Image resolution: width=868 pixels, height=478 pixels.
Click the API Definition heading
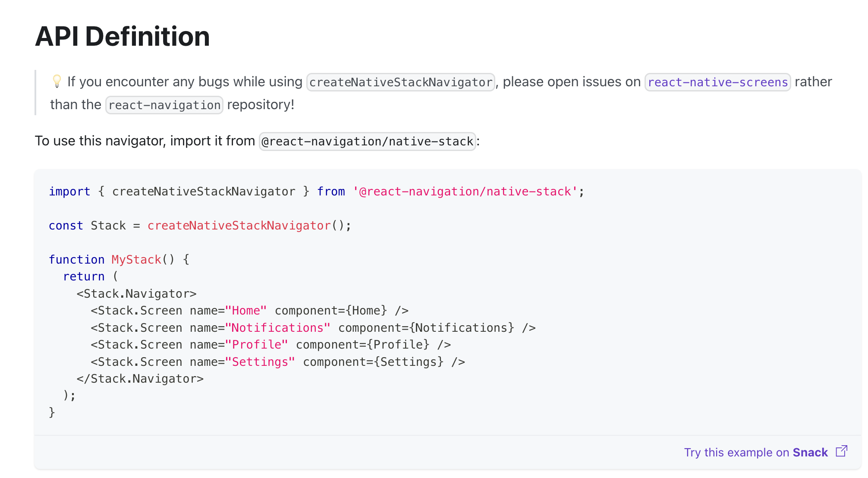[x=123, y=36]
